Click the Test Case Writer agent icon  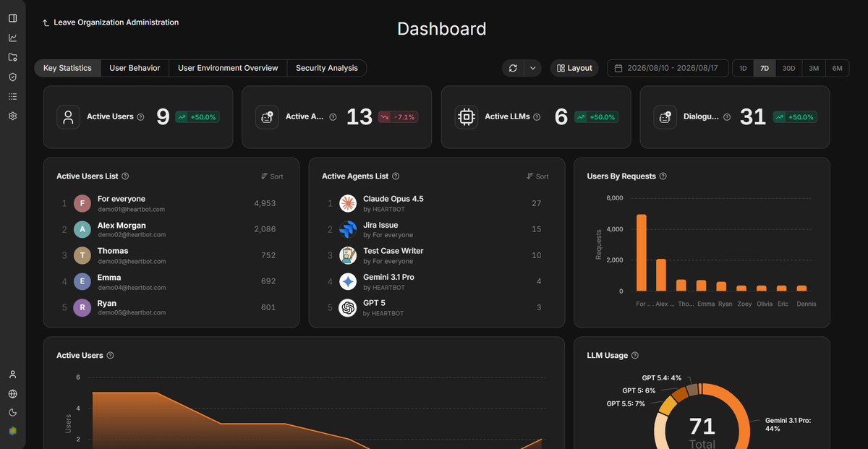[x=348, y=256]
